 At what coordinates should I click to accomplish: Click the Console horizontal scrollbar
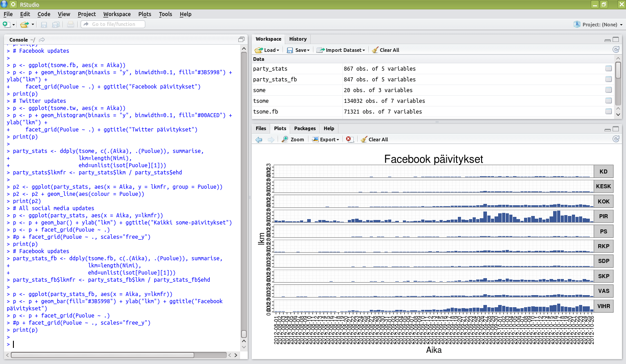point(102,355)
